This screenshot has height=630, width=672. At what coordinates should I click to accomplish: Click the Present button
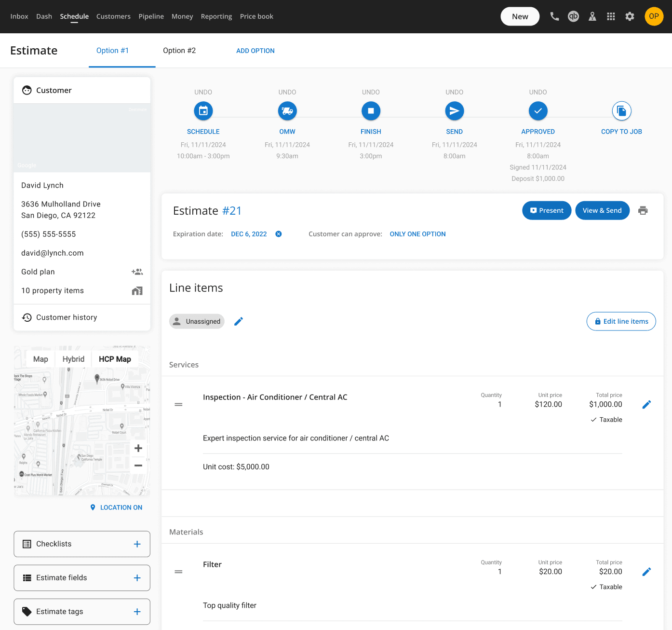pos(547,210)
